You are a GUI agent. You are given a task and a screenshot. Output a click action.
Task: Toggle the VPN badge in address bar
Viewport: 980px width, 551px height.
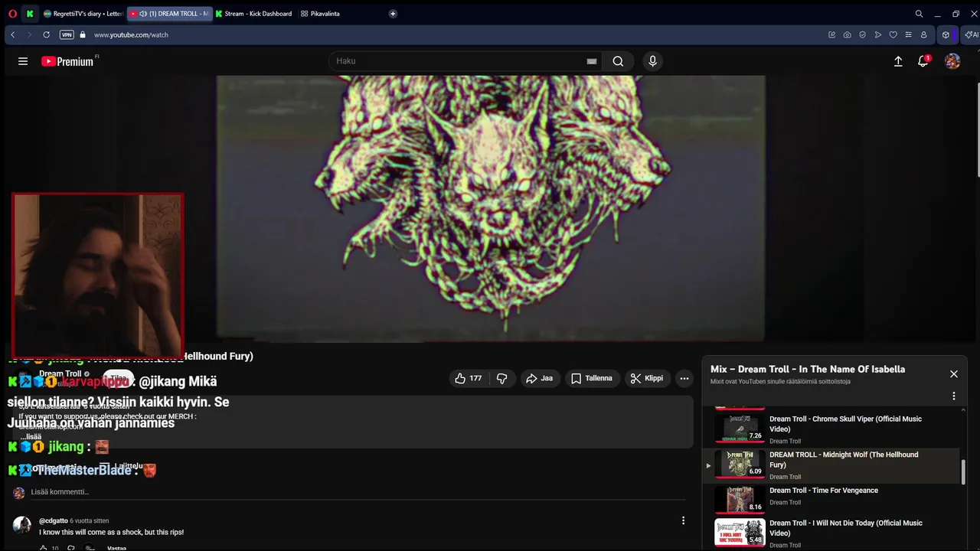tap(67, 34)
